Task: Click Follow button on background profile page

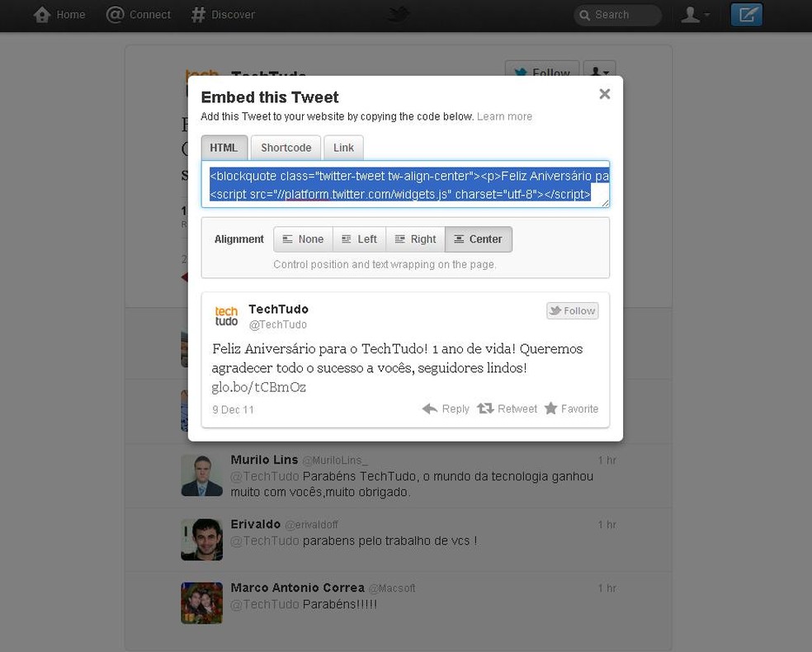Action: click(541, 69)
